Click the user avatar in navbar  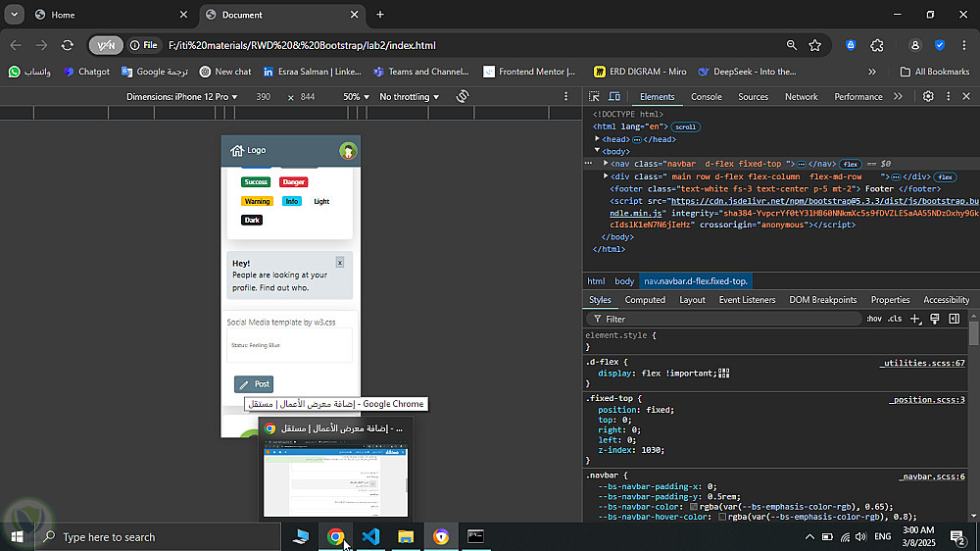348,150
